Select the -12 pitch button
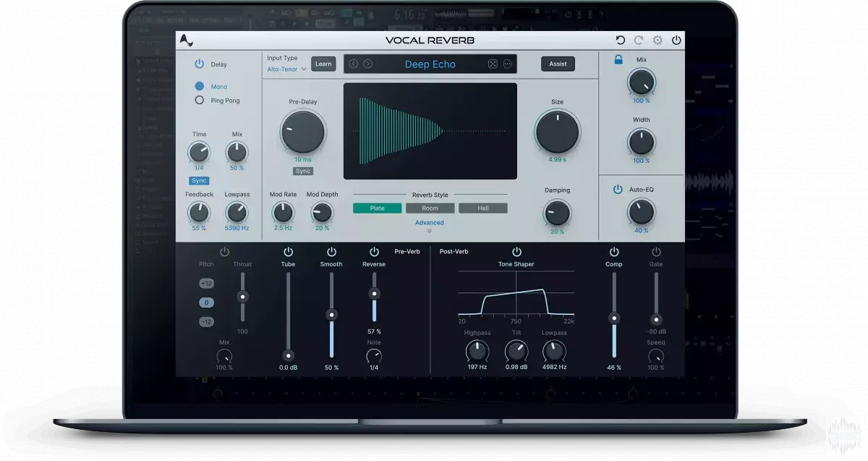This screenshot has height=461, width=868. (207, 321)
